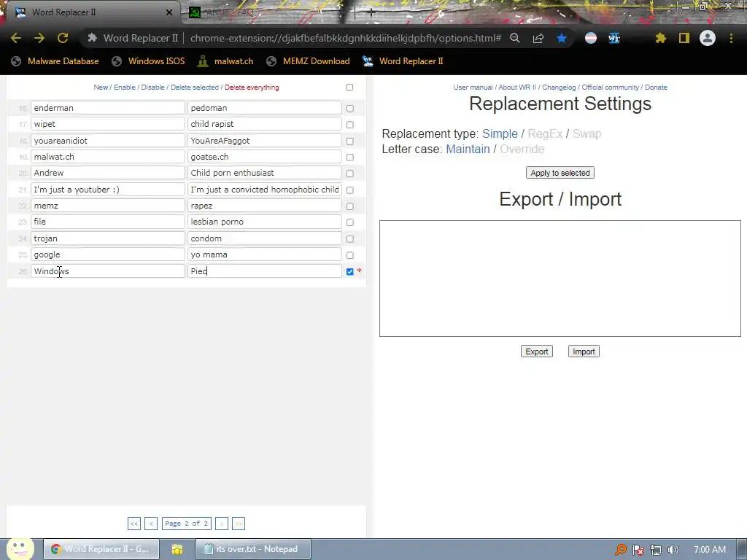This screenshot has width=747, height=560.
Task: Click Apply to selected button
Action: [x=560, y=173]
